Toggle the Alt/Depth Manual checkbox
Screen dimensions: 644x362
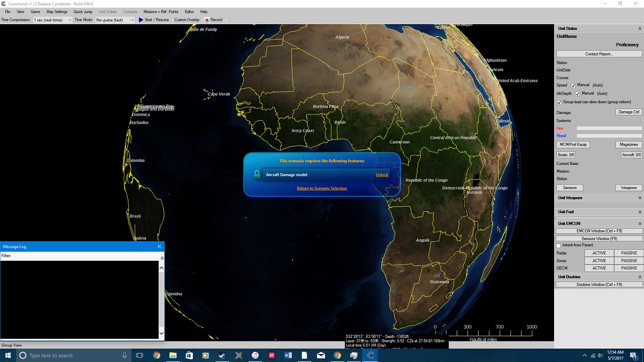coord(577,94)
